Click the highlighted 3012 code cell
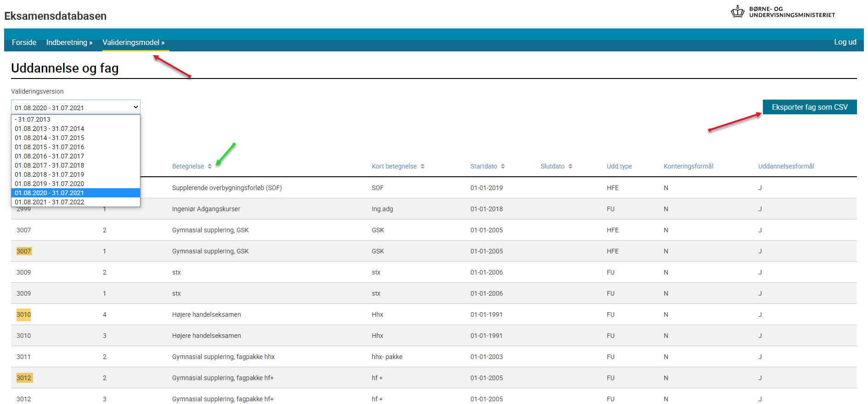Screen dimensions: 868x404 click(x=24, y=378)
